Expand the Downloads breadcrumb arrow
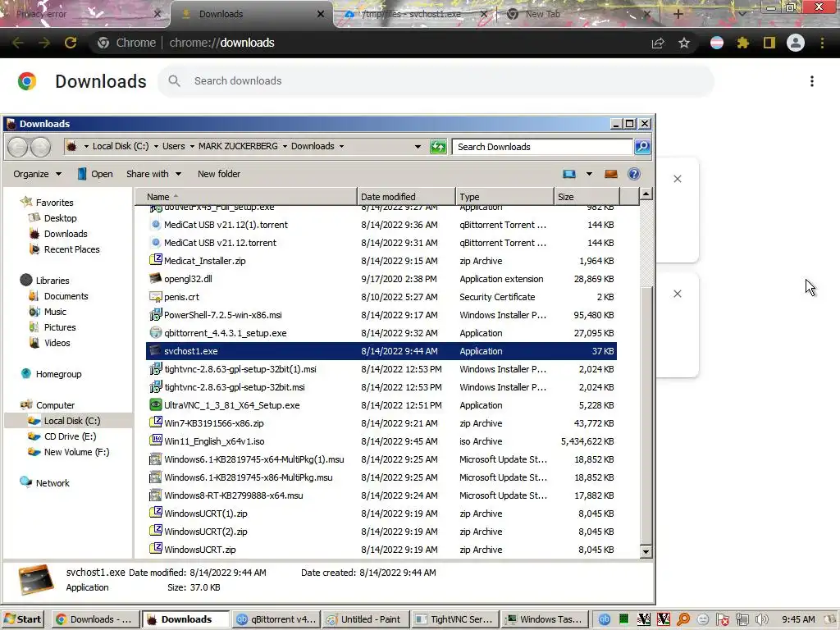 pos(341,146)
